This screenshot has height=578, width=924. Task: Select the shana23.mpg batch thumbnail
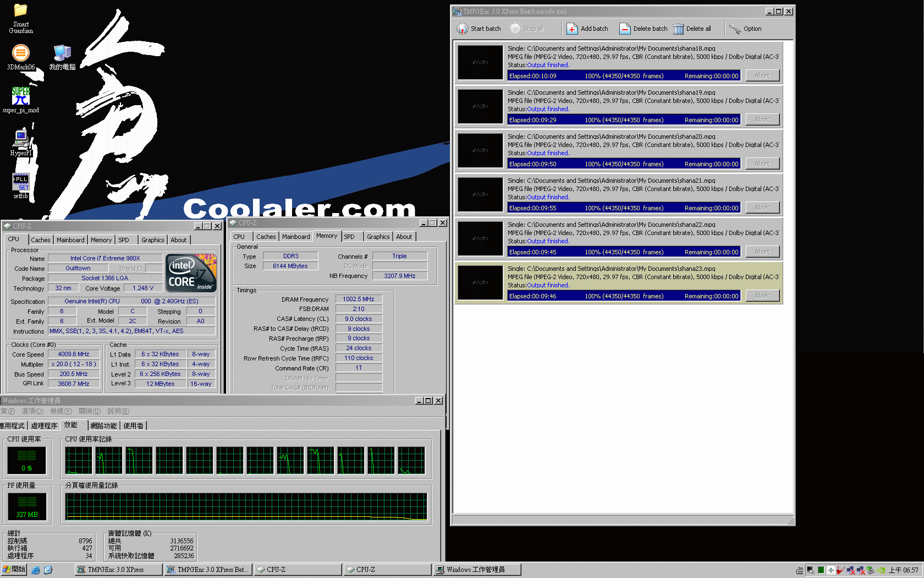tap(481, 282)
